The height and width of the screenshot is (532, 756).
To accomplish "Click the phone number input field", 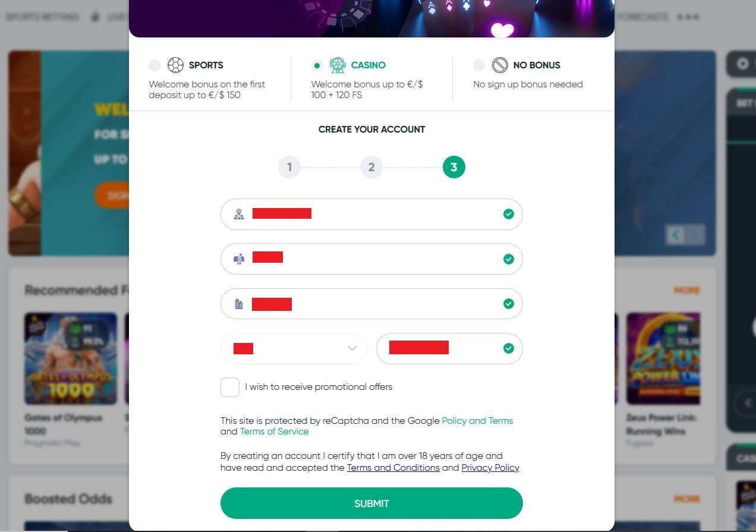I will pyautogui.click(x=449, y=348).
